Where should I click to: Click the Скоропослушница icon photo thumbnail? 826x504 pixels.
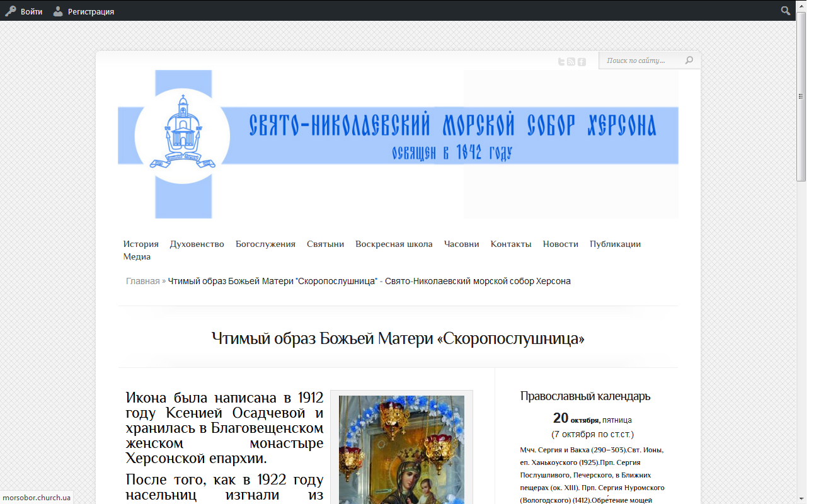tap(401, 449)
